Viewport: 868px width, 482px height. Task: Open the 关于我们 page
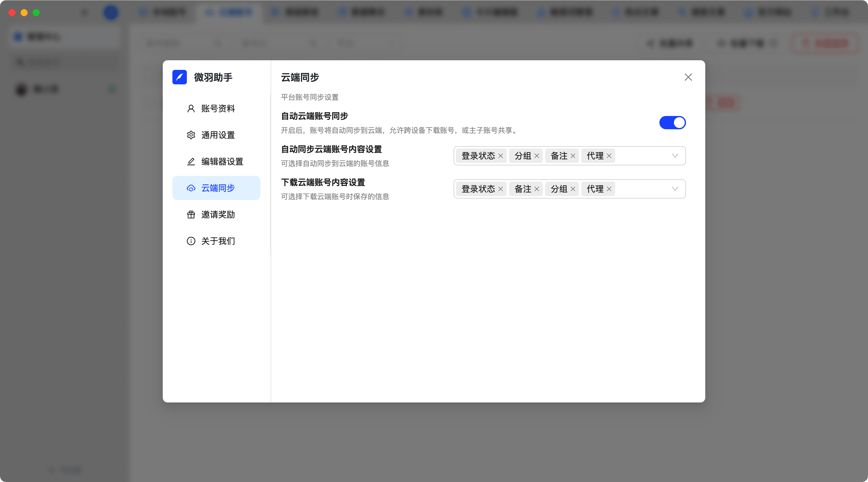click(x=218, y=241)
